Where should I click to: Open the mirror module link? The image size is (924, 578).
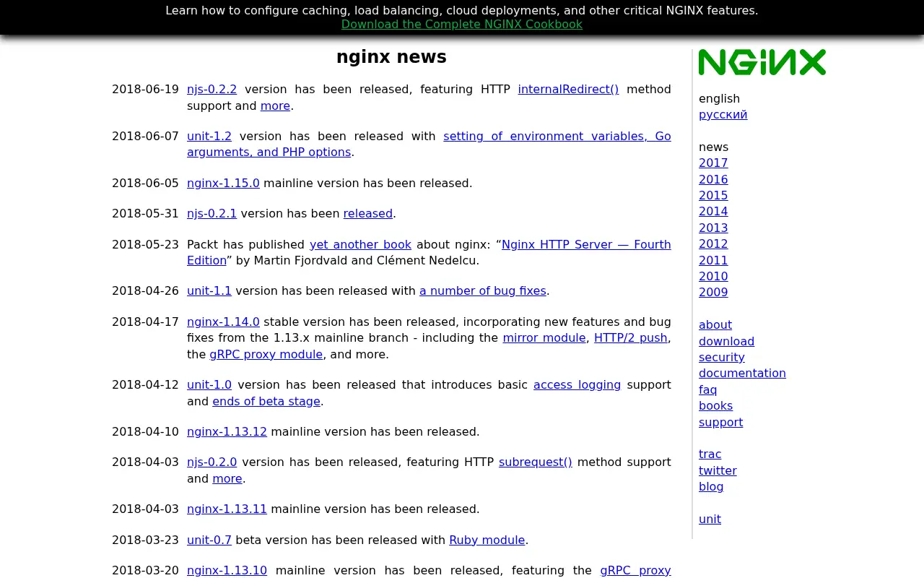pyautogui.click(x=544, y=337)
